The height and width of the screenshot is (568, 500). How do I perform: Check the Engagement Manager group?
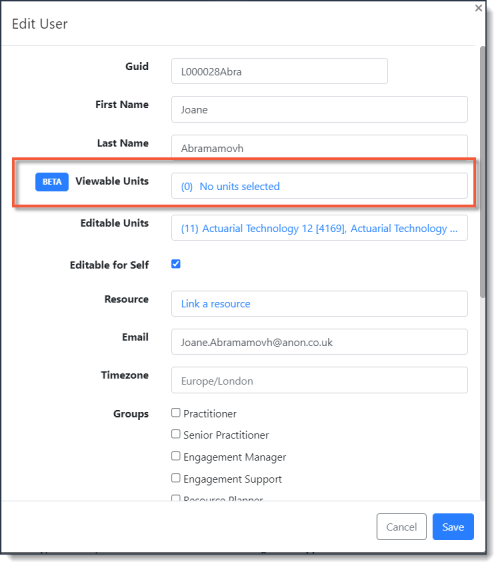(176, 456)
